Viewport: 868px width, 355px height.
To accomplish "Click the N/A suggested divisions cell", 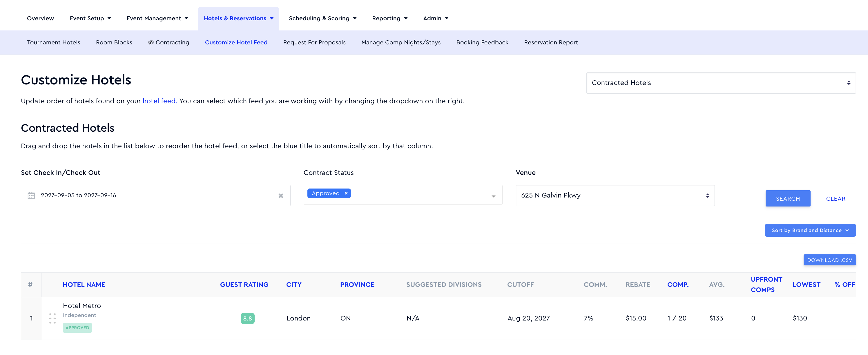I will (x=413, y=318).
